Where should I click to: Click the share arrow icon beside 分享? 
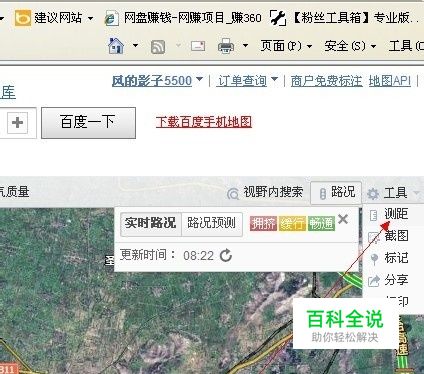(x=374, y=281)
